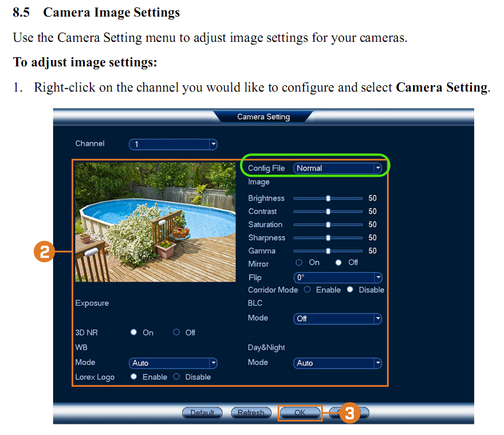Adjust the Gamma slider
This screenshot has height=435, width=504.
328,251
